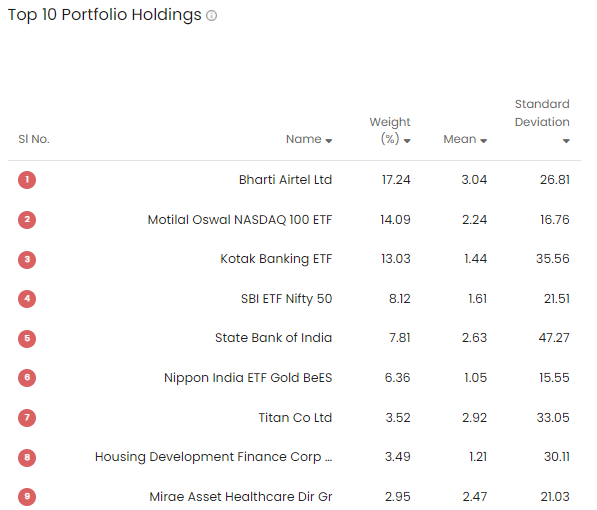The width and height of the screenshot is (597, 510).
Task: Click the red number 2 badge
Action: point(27,220)
